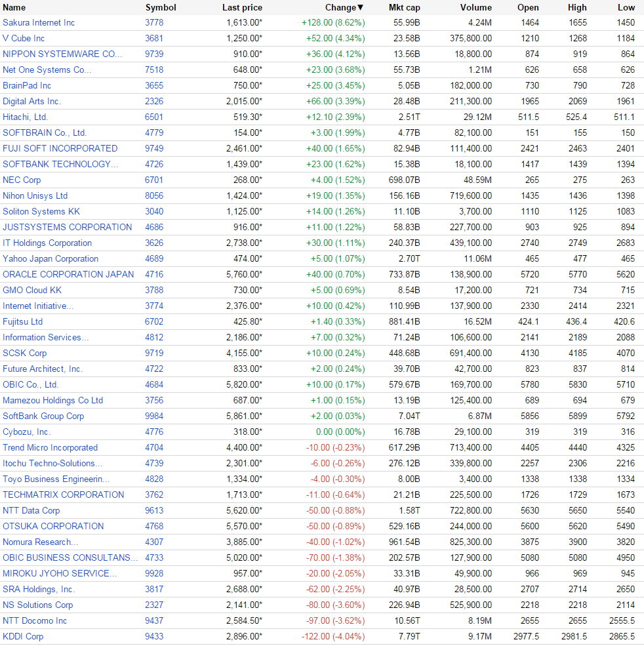
Task: Open Trend Micro Incorporated page
Action: point(50,448)
